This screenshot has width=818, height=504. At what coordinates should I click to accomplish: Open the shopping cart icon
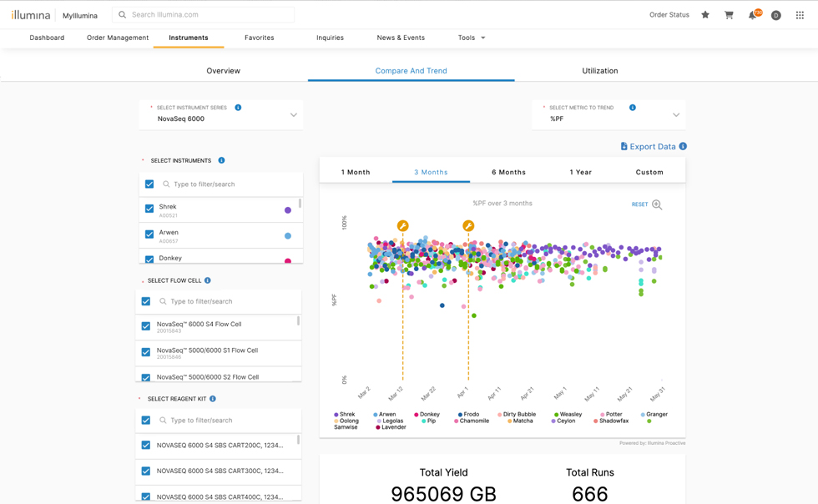pyautogui.click(x=729, y=15)
